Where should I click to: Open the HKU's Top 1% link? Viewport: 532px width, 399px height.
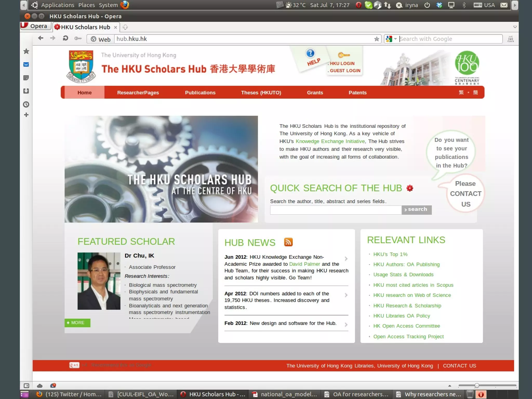390,254
